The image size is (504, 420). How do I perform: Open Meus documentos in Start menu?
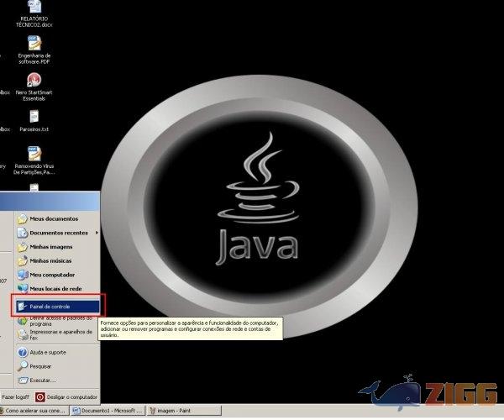point(54,219)
